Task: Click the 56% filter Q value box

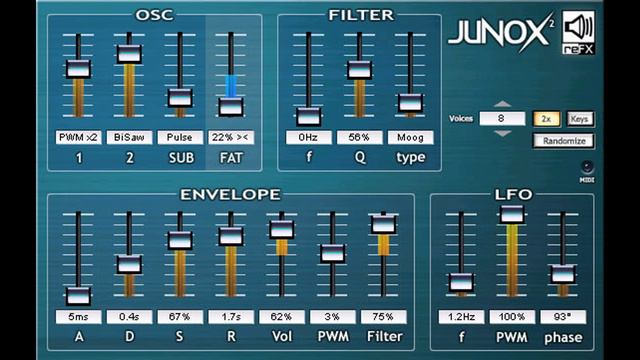Action: [359, 138]
